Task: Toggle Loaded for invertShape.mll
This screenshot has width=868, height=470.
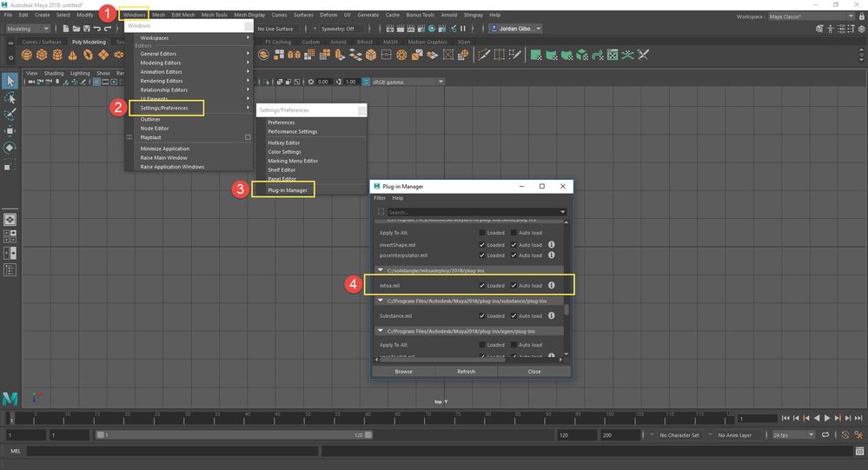Action: (482, 245)
